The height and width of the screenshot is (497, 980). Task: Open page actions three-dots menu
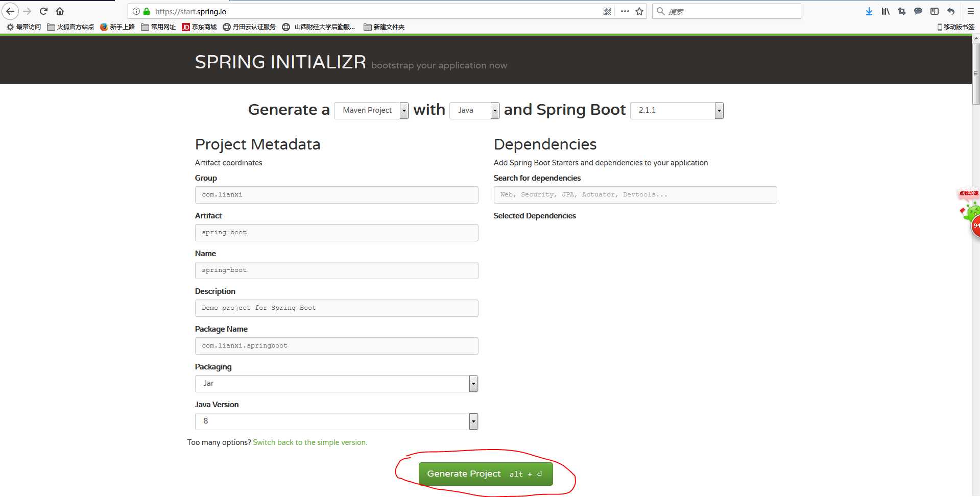(x=625, y=11)
